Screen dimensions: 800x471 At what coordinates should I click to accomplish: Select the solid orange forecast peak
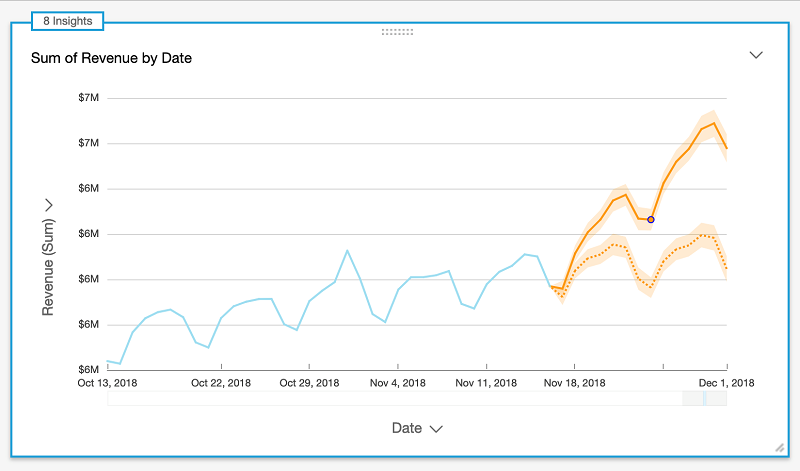tap(714, 123)
